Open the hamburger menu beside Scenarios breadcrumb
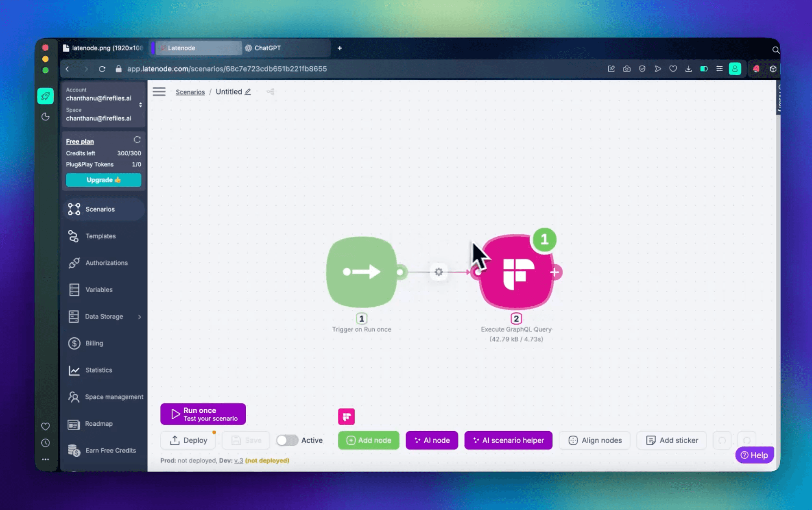Image resolution: width=812 pixels, height=510 pixels. 159,92
